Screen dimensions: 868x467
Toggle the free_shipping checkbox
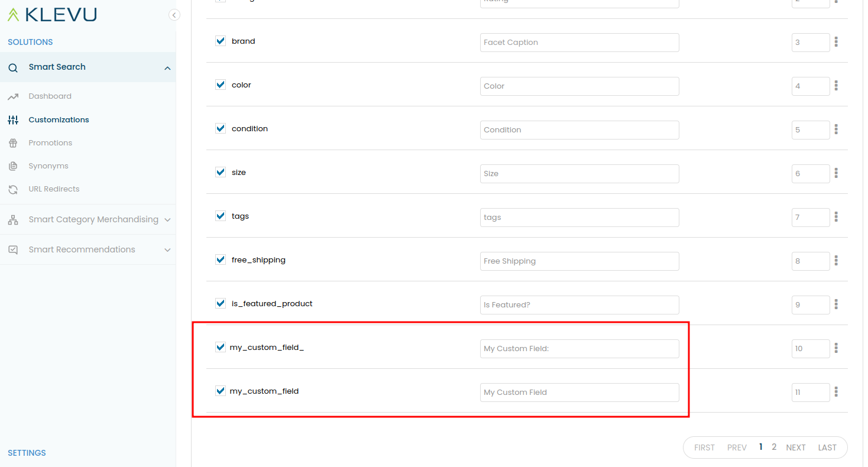click(x=221, y=260)
